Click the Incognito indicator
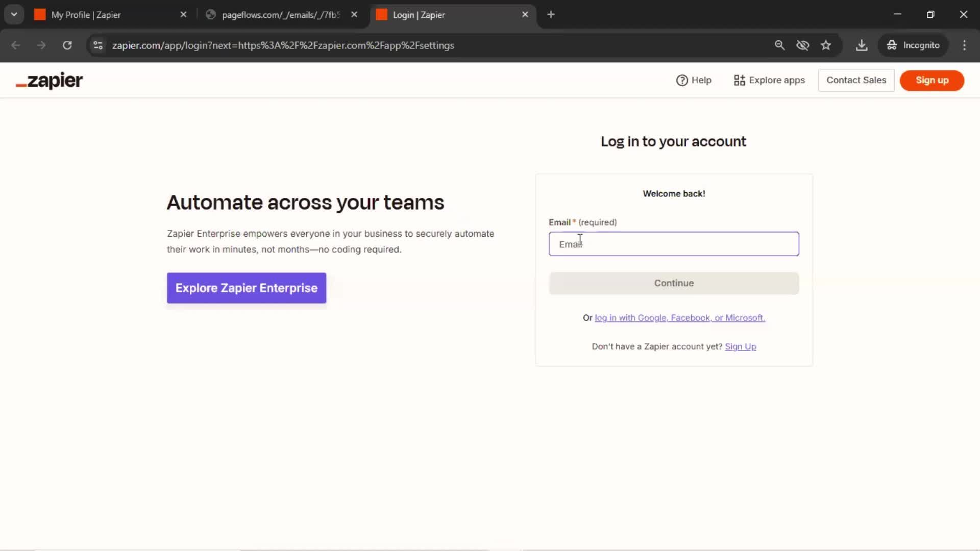 913,45
